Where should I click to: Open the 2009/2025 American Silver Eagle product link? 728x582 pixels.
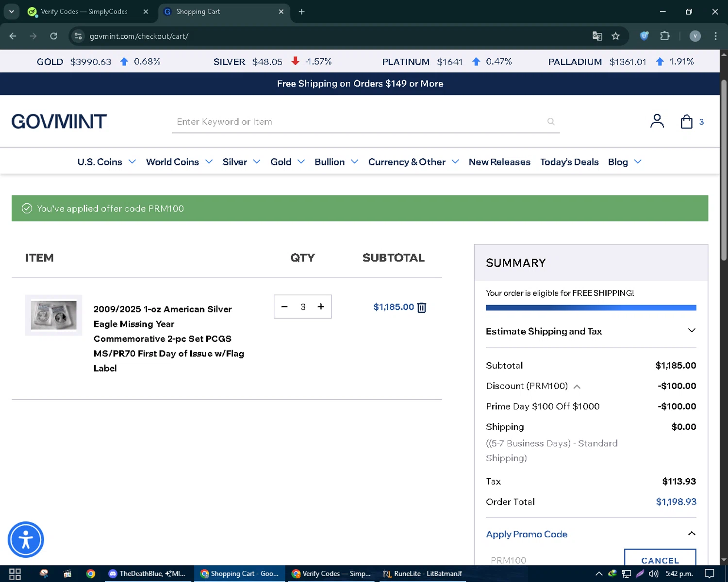click(168, 339)
